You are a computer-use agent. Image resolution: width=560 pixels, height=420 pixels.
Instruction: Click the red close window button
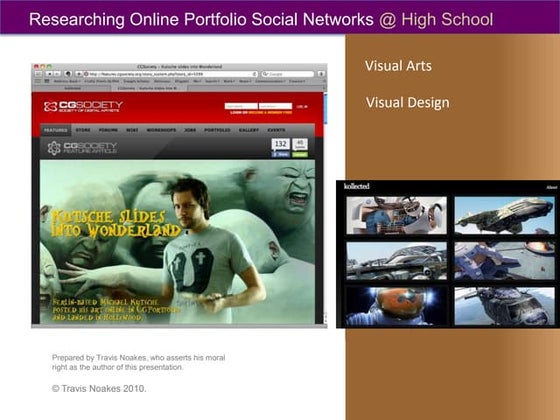pos(36,66)
